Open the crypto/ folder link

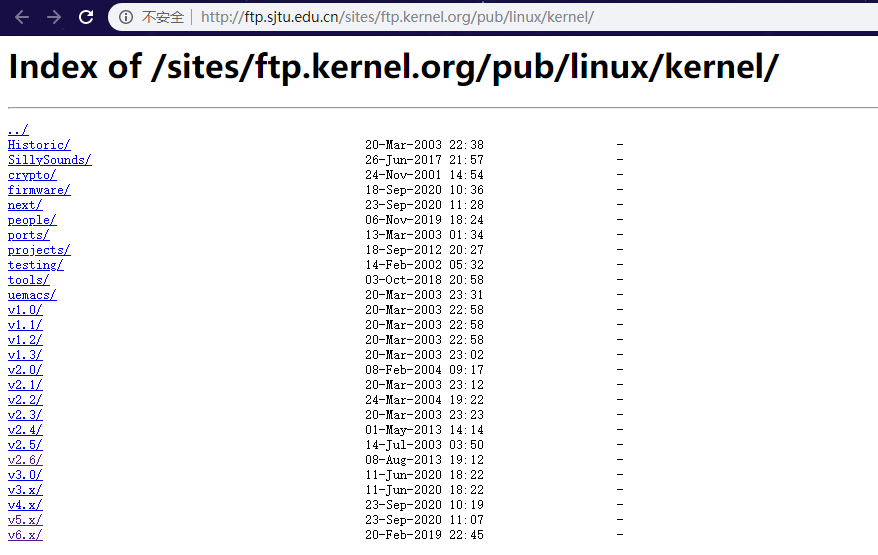pyautogui.click(x=32, y=175)
